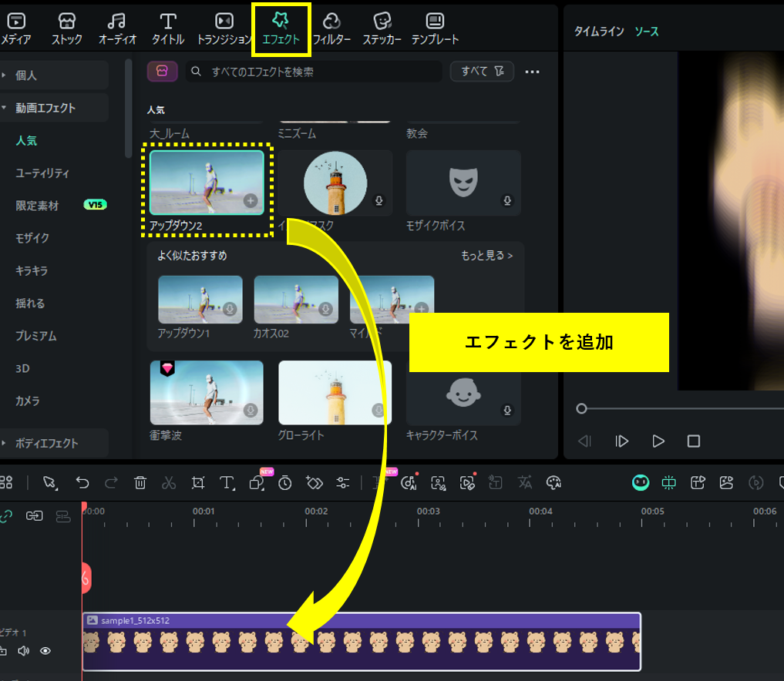Add text using the T icon
This screenshot has height=681, width=784.
pos(226,483)
